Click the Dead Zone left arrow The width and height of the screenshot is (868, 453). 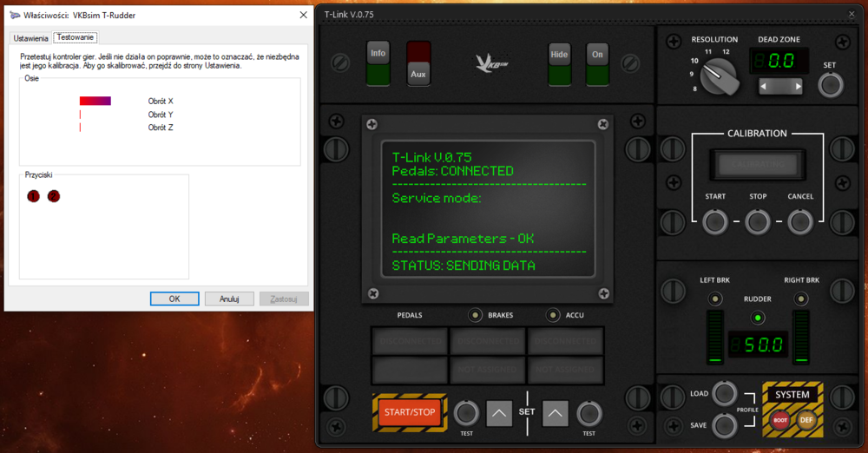[763, 87]
